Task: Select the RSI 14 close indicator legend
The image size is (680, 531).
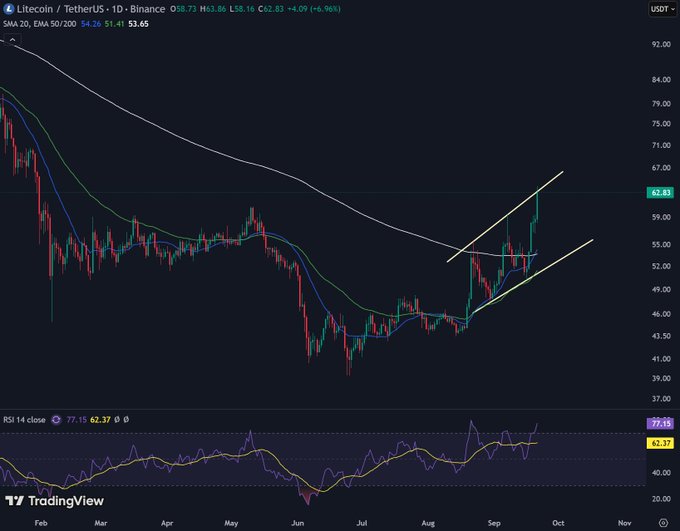Action: pos(24,420)
